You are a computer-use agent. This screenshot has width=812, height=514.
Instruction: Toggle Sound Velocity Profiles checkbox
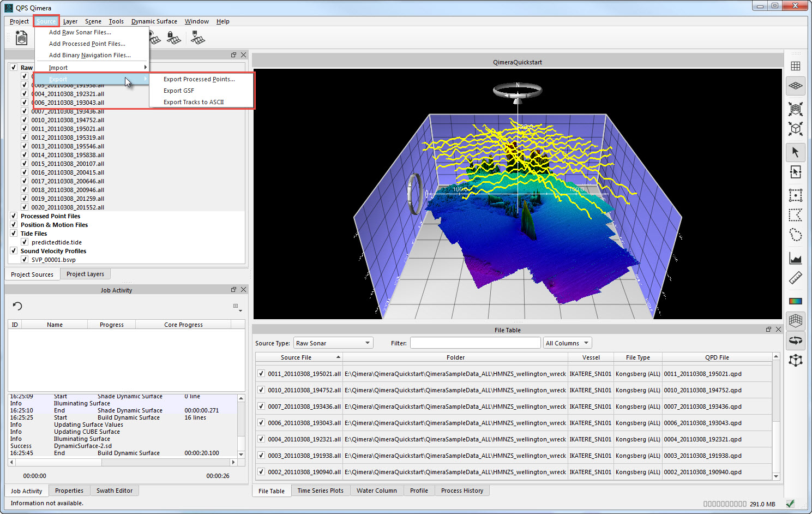[14, 251]
